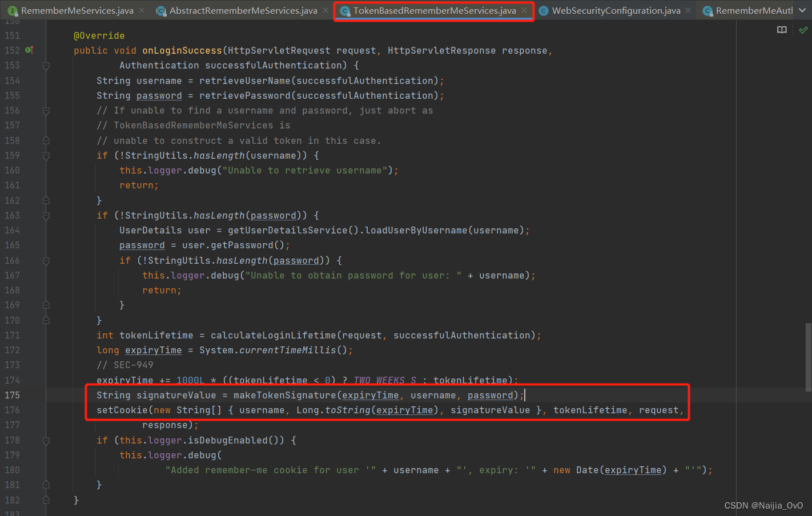
Task: Click fold end marker at line 181
Action: pos(46,485)
